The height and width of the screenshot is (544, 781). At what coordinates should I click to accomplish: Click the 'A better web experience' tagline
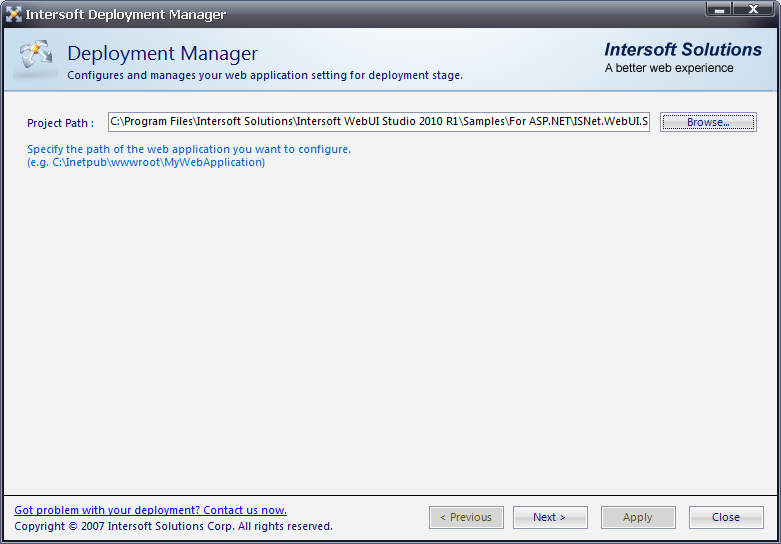click(669, 68)
